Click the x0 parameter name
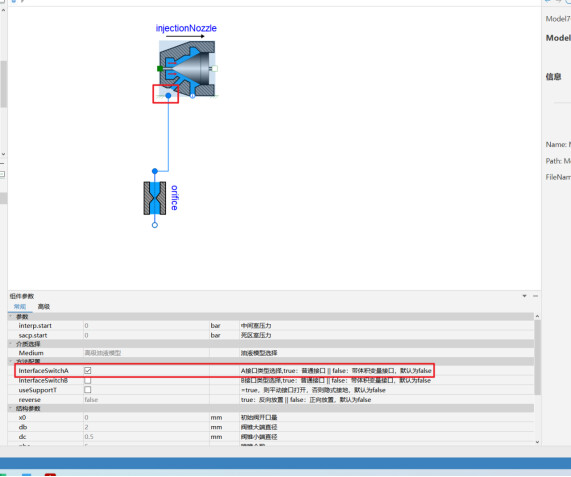571x477 pixels. point(22,417)
